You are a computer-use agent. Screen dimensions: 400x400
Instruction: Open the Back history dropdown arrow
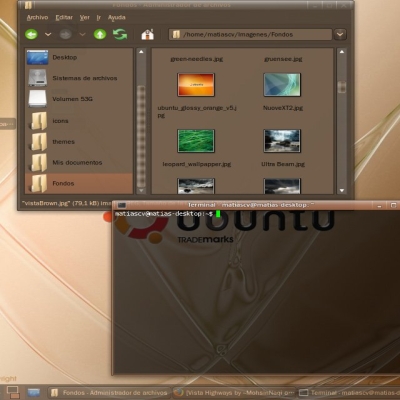pos(48,34)
